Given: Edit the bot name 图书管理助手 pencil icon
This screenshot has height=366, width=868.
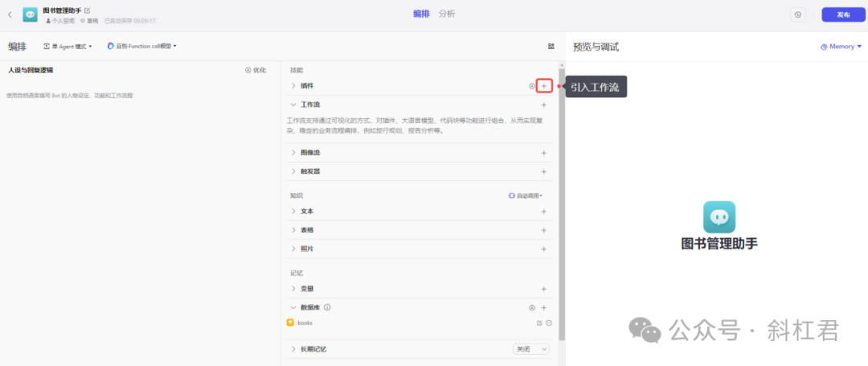Looking at the screenshot, I should coord(87,10).
